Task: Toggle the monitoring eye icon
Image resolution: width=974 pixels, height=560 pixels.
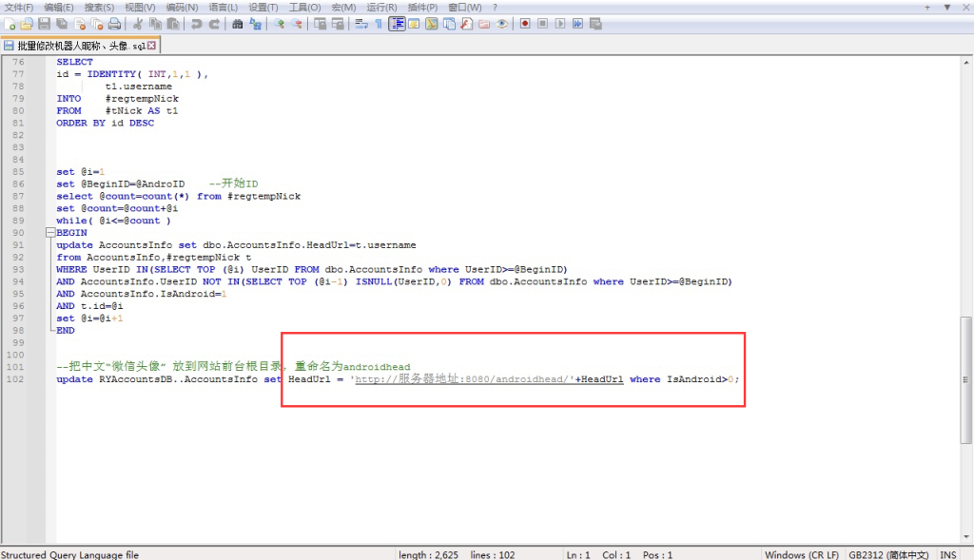Action: [x=502, y=24]
